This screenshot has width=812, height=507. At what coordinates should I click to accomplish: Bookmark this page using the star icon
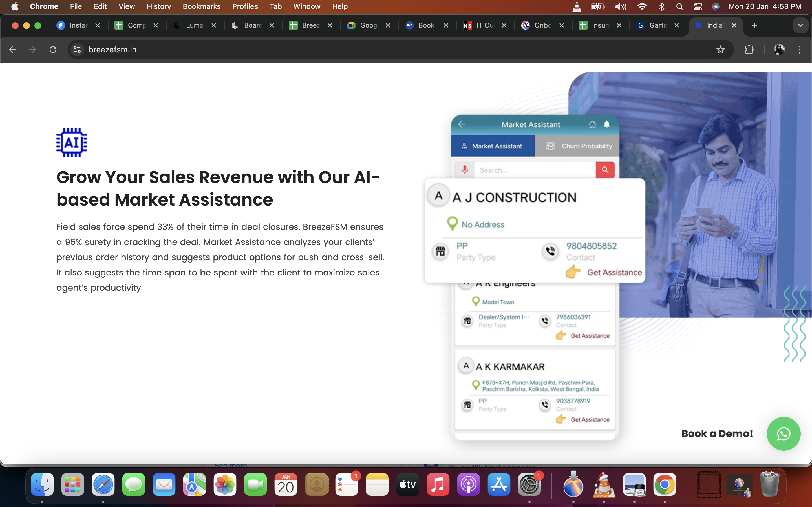[x=720, y=49]
